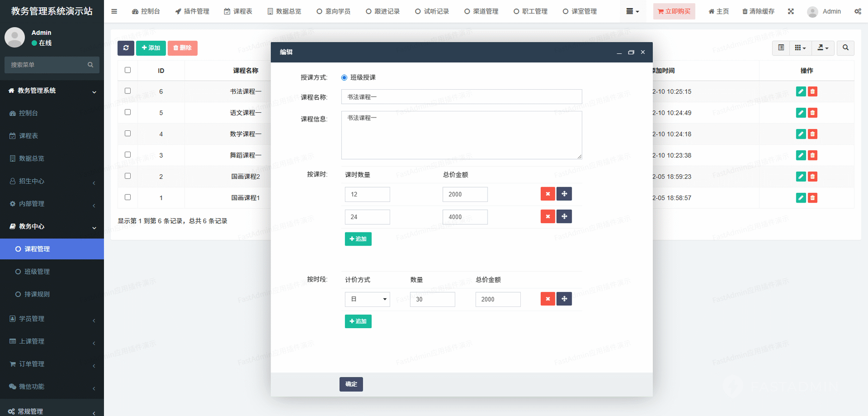Click the 确定 confirm button
Screen dimensions: 868x416
click(351, 384)
